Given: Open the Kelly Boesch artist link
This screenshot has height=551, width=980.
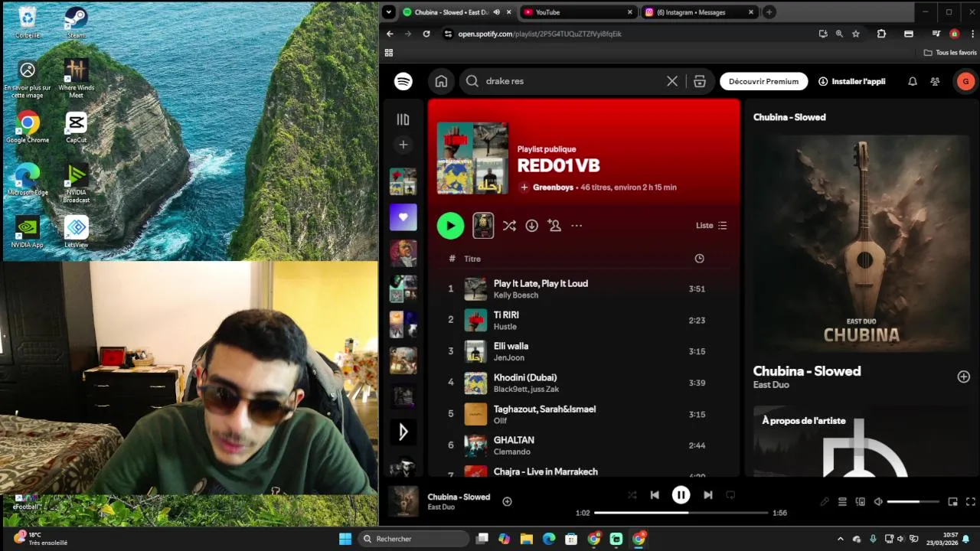Looking at the screenshot, I should pos(516,295).
